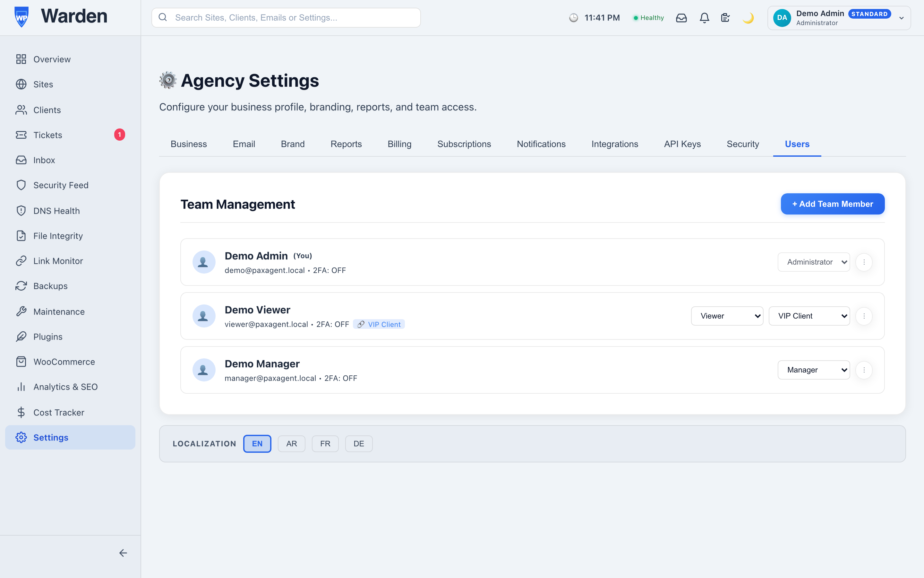Image resolution: width=924 pixels, height=578 pixels.
Task: Switch localization to DE
Action: (358, 443)
